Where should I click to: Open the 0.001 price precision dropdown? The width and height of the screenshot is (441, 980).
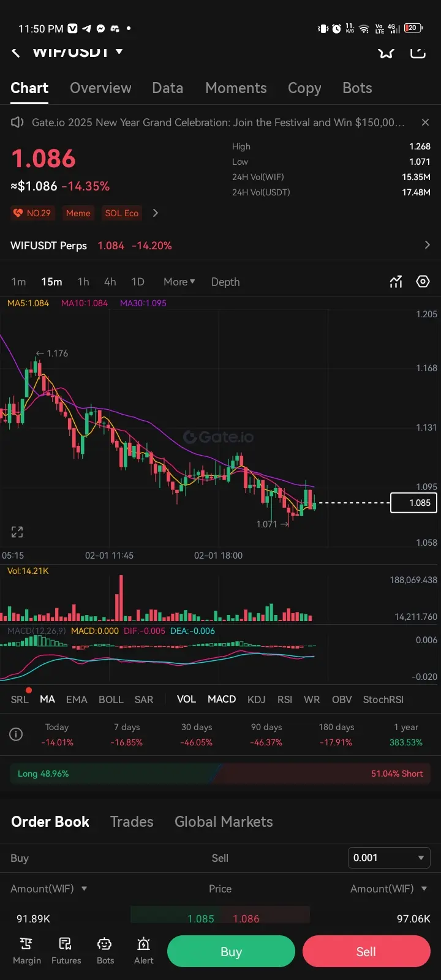click(389, 858)
